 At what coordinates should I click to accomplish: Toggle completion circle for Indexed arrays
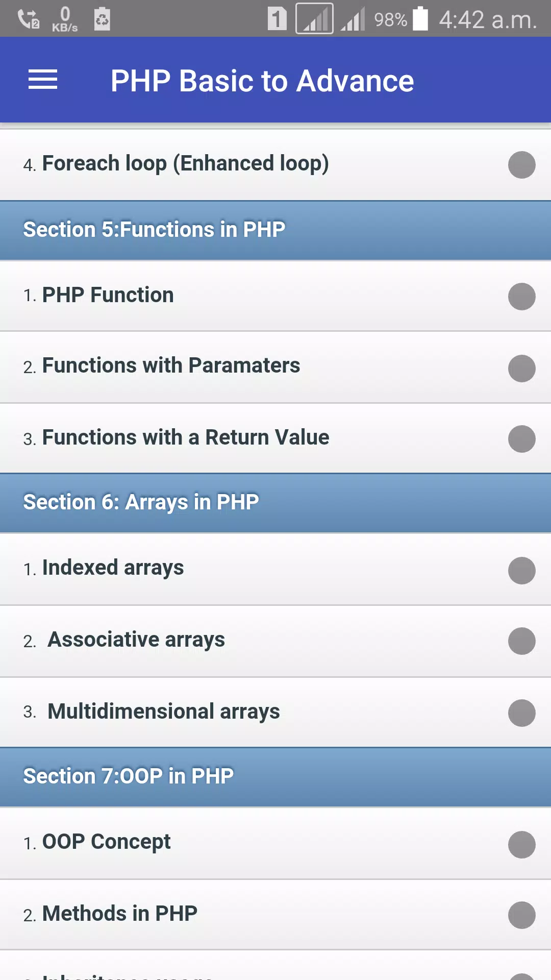[521, 570]
